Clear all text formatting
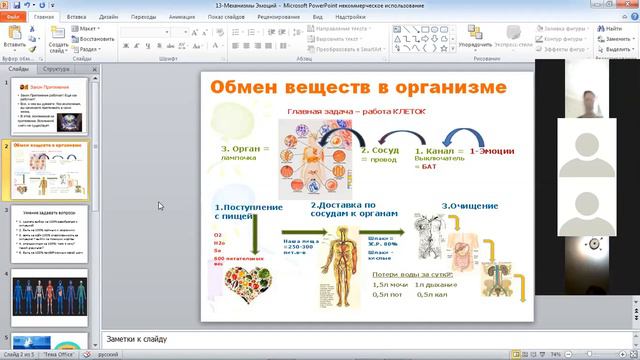This screenshot has width=640, height=360. coord(220,32)
